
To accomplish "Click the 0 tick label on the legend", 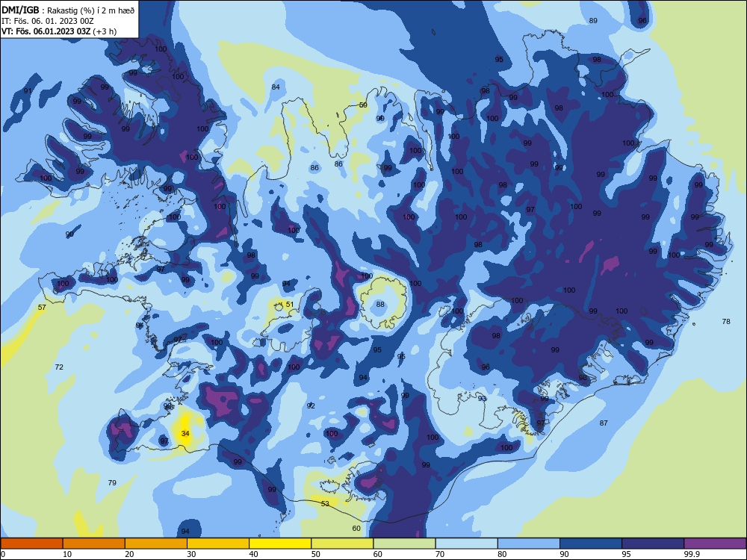I will coord(3,554).
